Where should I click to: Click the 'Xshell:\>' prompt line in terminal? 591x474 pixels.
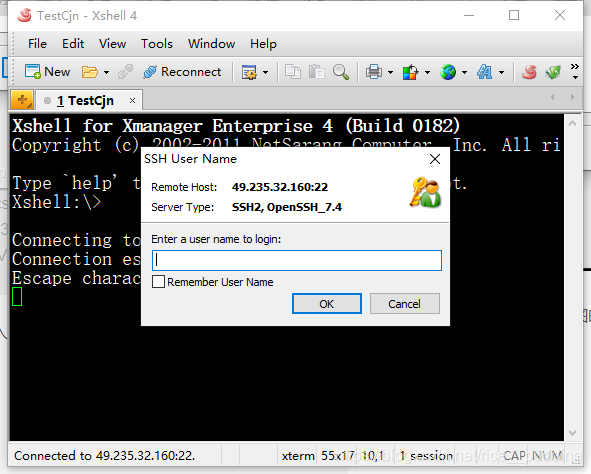click(x=56, y=202)
